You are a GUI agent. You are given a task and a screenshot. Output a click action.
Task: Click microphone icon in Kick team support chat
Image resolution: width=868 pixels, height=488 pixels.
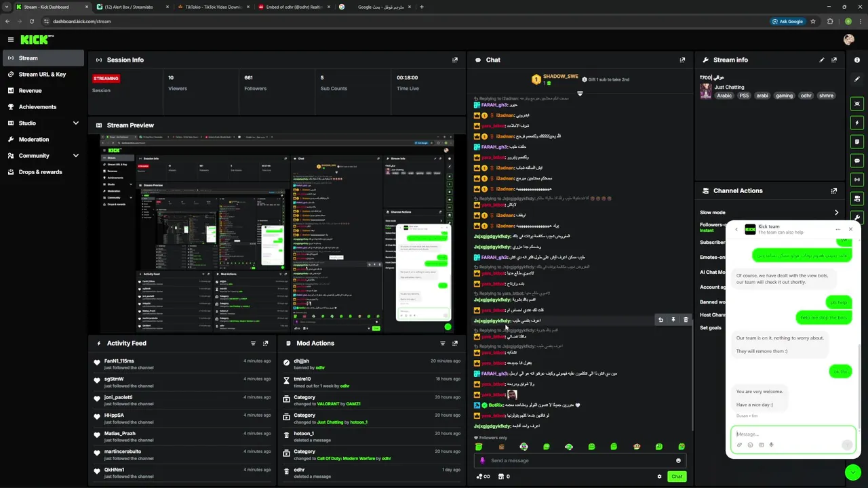pyautogui.click(x=772, y=445)
